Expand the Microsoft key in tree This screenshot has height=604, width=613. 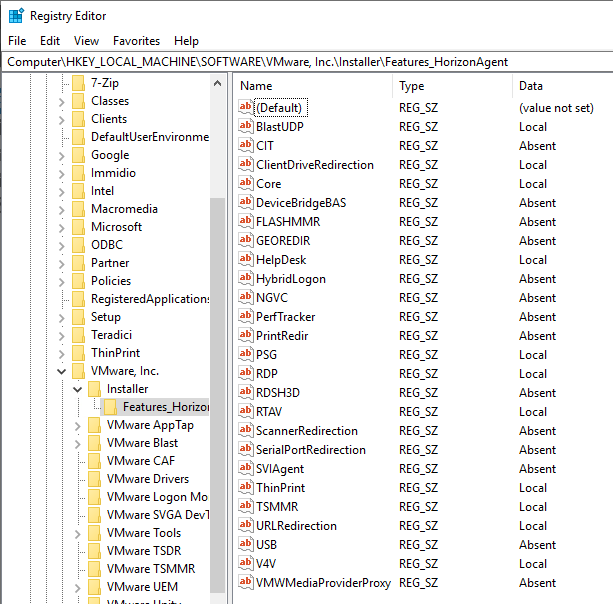[61, 228]
